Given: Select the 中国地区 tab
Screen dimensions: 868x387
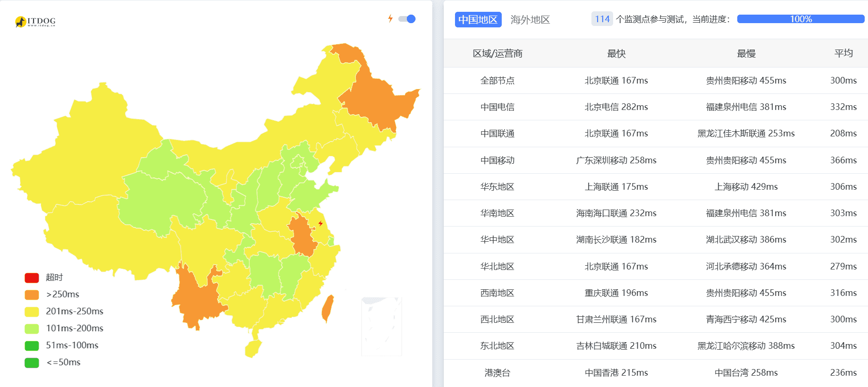Looking at the screenshot, I should point(478,19).
